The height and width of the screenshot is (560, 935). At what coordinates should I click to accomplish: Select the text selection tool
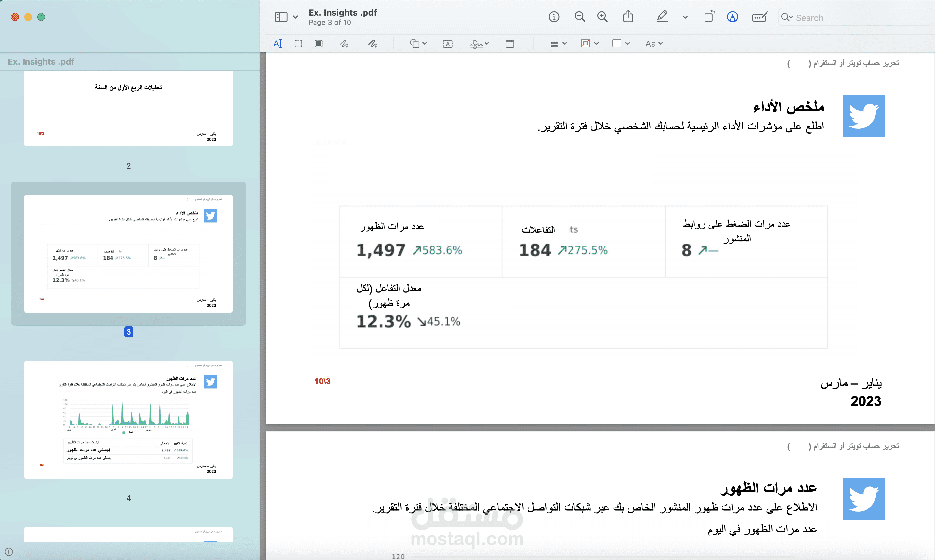click(x=278, y=43)
